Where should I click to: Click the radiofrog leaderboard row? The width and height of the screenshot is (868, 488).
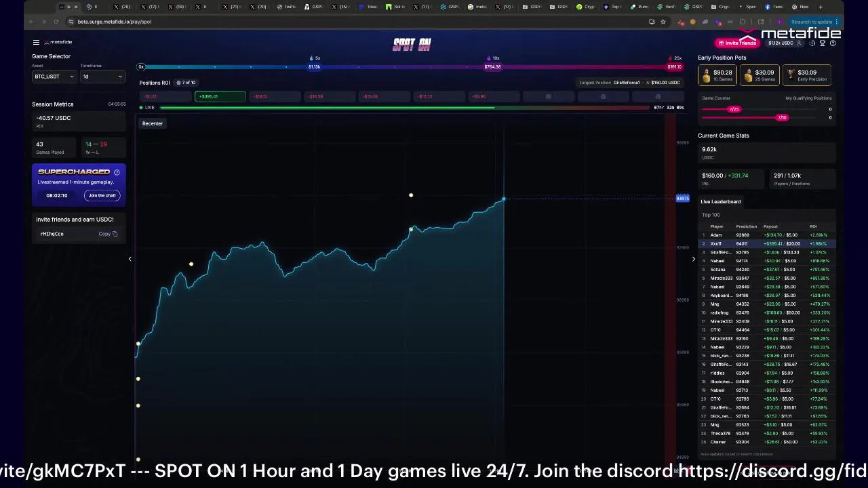pyautogui.click(x=766, y=312)
